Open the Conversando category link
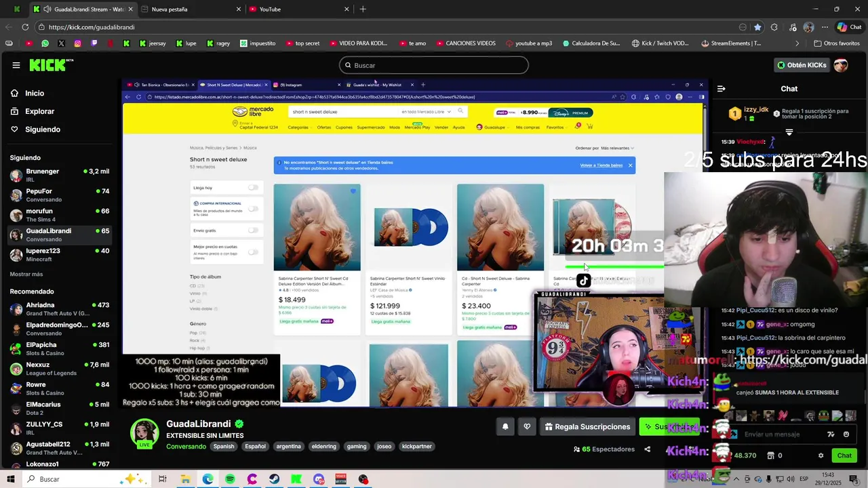This screenshot has width=868, height=488. tap(186, 447)
